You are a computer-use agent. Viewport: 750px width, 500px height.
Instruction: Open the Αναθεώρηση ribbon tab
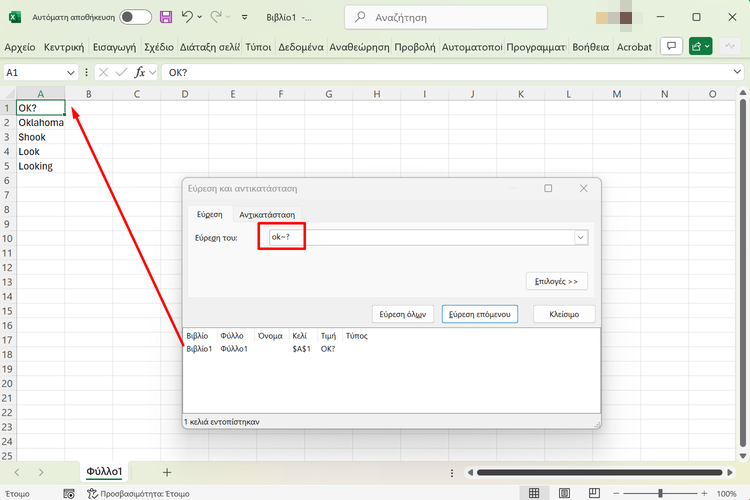coord(359,47)
